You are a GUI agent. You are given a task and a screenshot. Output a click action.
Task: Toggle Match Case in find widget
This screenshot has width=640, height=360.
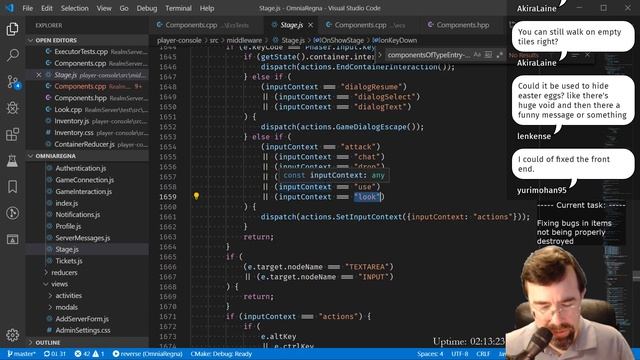[477, 55]
